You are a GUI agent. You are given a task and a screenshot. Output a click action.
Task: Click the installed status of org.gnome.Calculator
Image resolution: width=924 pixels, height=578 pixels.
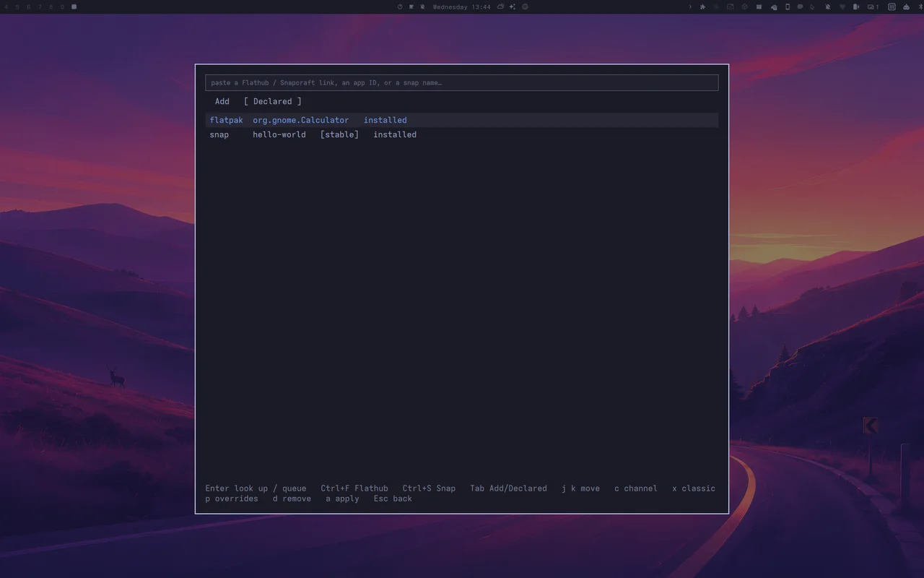385,120
